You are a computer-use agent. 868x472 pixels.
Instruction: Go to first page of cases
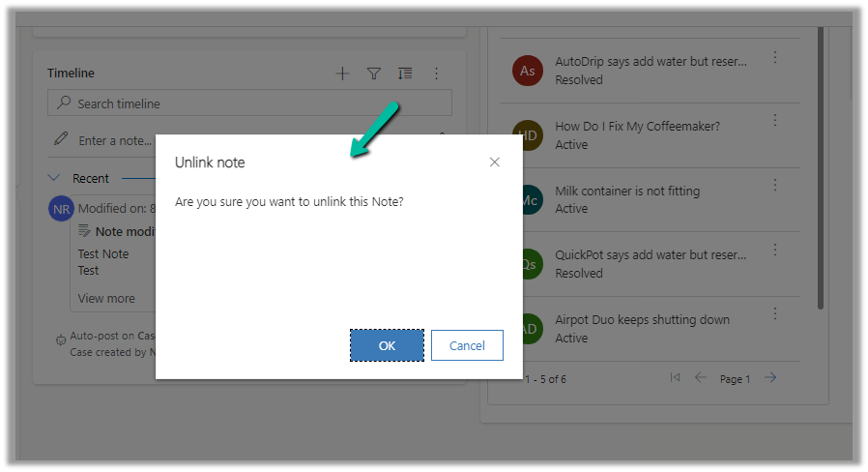click(x=675, y=377)
